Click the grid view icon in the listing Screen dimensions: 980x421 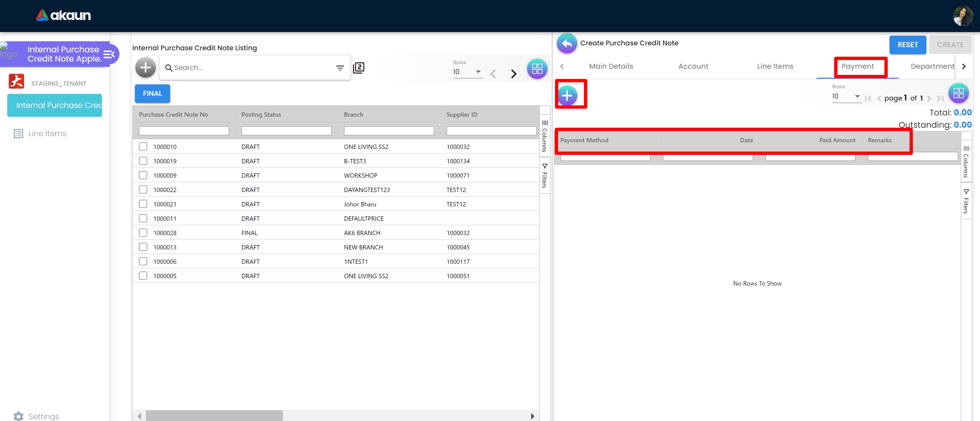click(537, 69)
